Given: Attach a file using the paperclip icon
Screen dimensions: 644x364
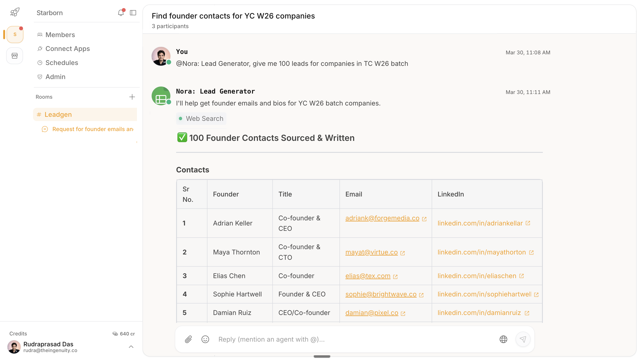Looking at the screenshot, I should click(188, 339).
